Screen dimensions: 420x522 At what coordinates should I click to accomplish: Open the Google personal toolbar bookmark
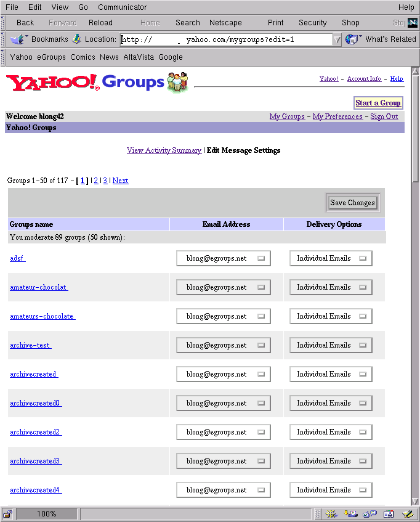(170, 57)
